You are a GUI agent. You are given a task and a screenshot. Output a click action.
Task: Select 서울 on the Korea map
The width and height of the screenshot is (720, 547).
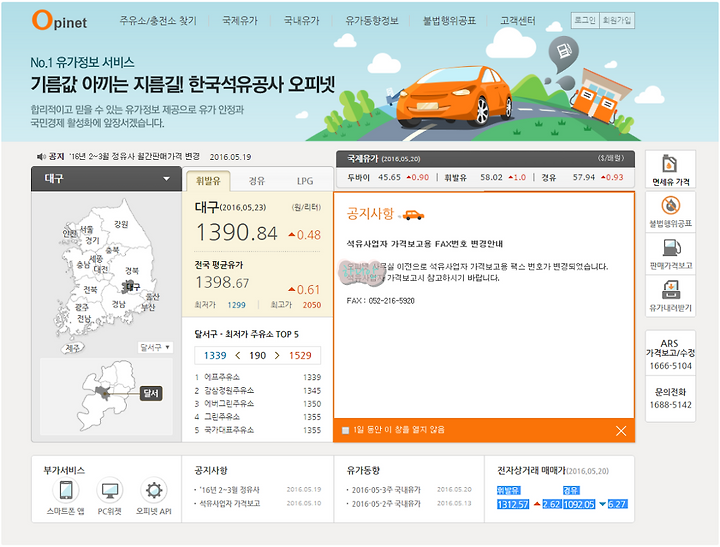(x=86, y=229)
